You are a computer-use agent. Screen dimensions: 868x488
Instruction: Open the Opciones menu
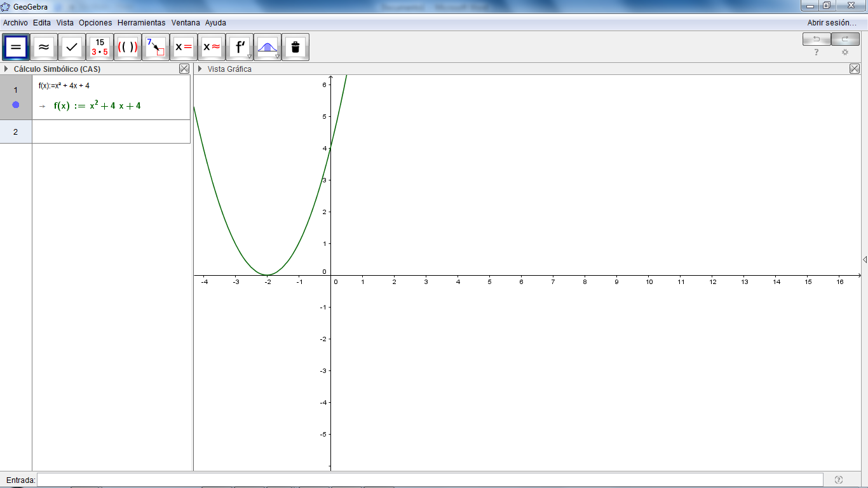pos(94,22)
